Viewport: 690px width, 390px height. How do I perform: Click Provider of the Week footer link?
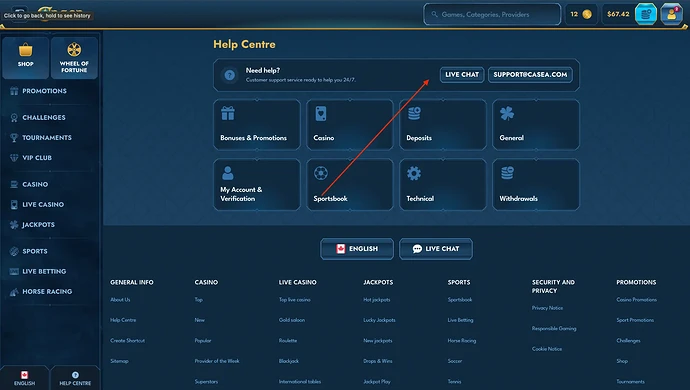(x=217, y=361)
